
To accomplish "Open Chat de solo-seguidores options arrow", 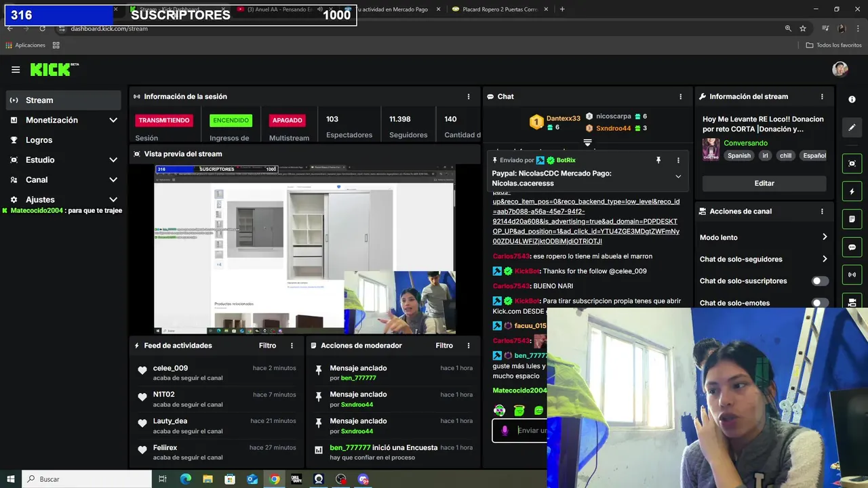I will (x=825, y=259).
